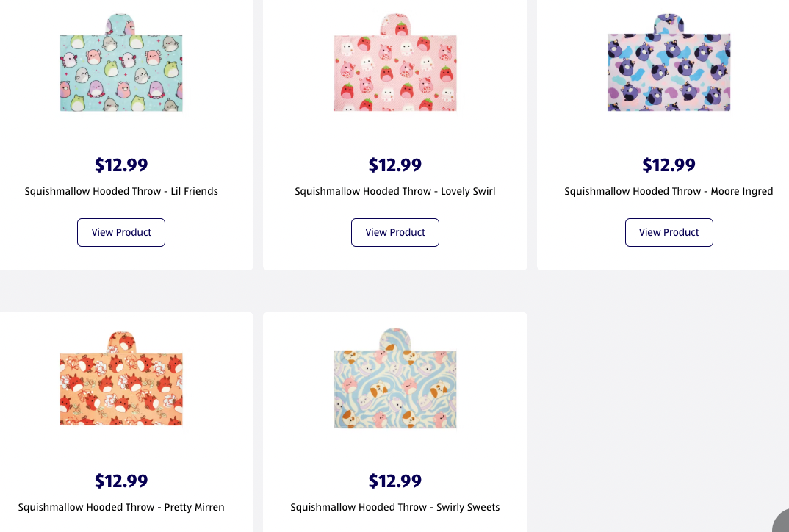789x532 pixels.
Task: Open the 'Squishmallow Hooded Throw - Pretty Mirren' title
Action: click(x=121, y=507)
